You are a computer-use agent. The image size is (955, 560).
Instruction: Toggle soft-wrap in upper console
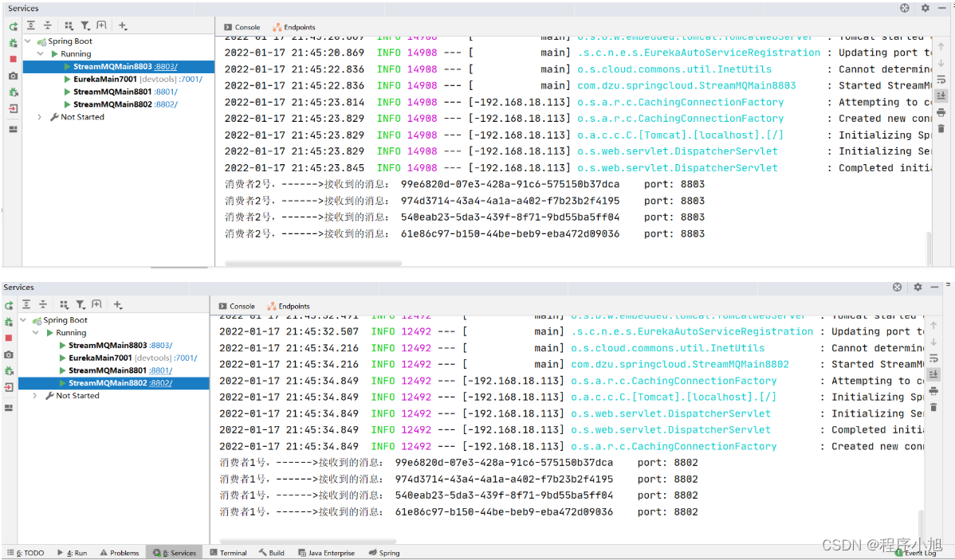click(x=941, y=80)
